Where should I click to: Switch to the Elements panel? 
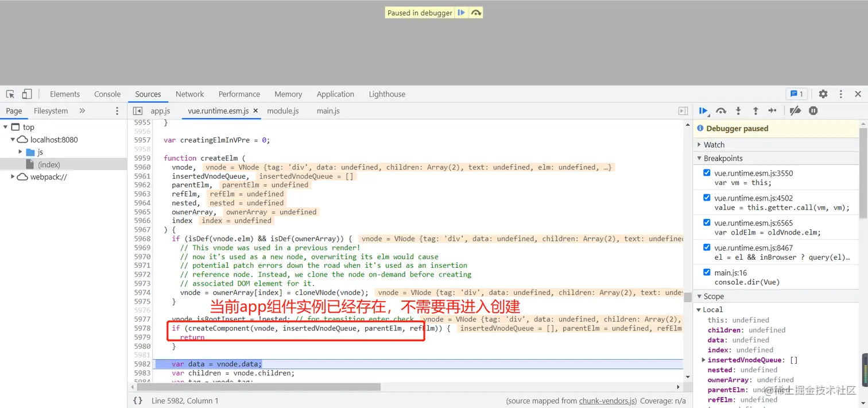(x=65, y=94)
